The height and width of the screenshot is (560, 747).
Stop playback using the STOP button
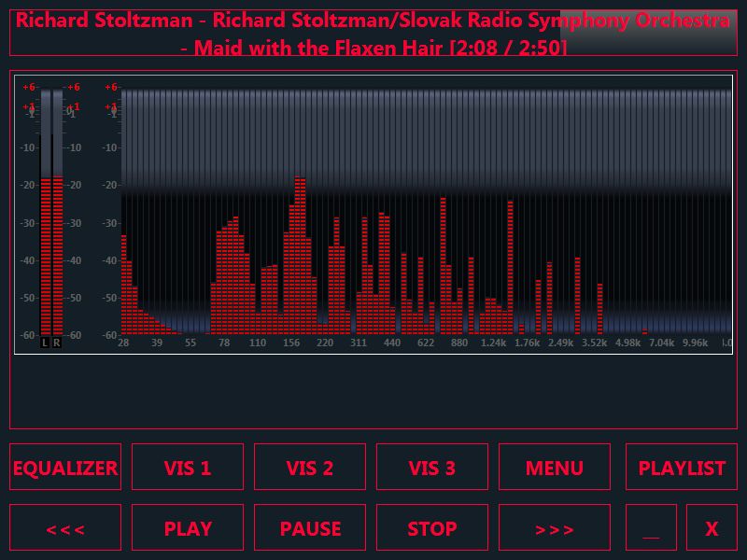[432, 528]
